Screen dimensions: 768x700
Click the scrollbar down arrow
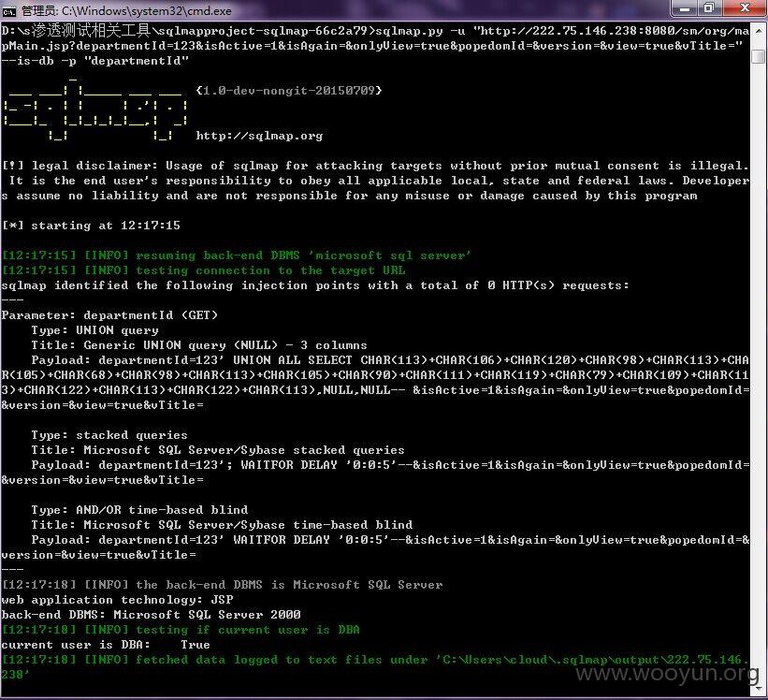759,689
